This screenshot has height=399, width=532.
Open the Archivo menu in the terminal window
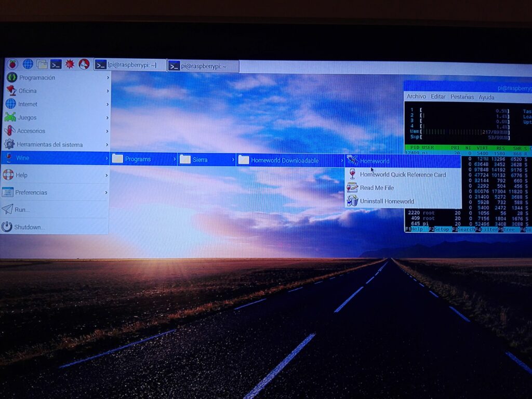(x=416, y=97)
